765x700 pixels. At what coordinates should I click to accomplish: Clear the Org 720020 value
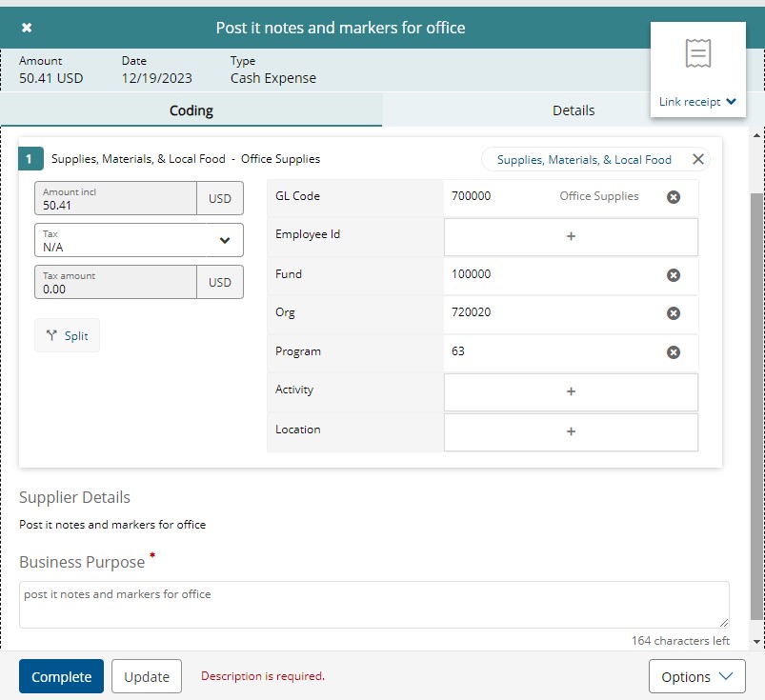click(x=673, y=313)
